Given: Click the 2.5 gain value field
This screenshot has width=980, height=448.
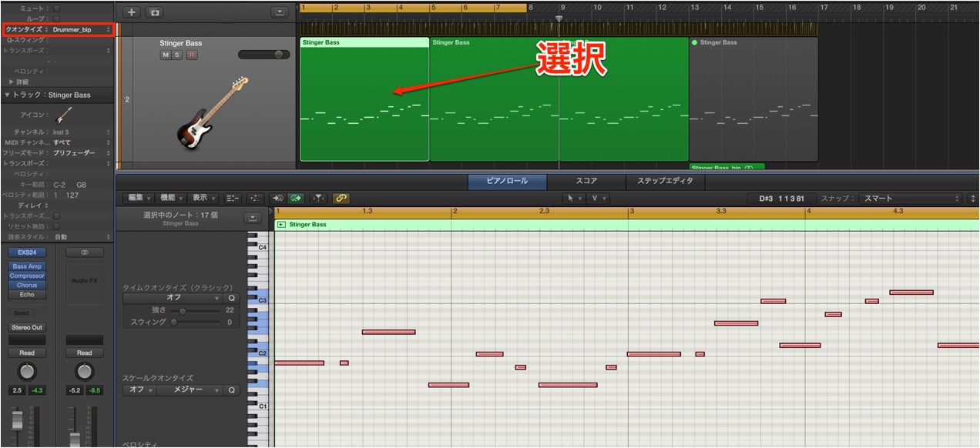Looking at the screenshot, I should click(16, 391).
